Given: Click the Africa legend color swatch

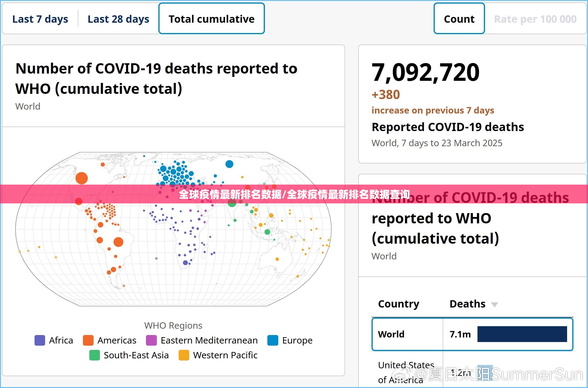Looking at the screenshot, I should (40, 340).
